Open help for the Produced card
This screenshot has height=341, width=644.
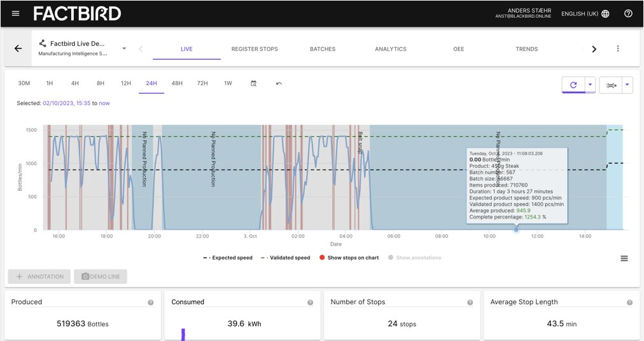tap(151, 302)
